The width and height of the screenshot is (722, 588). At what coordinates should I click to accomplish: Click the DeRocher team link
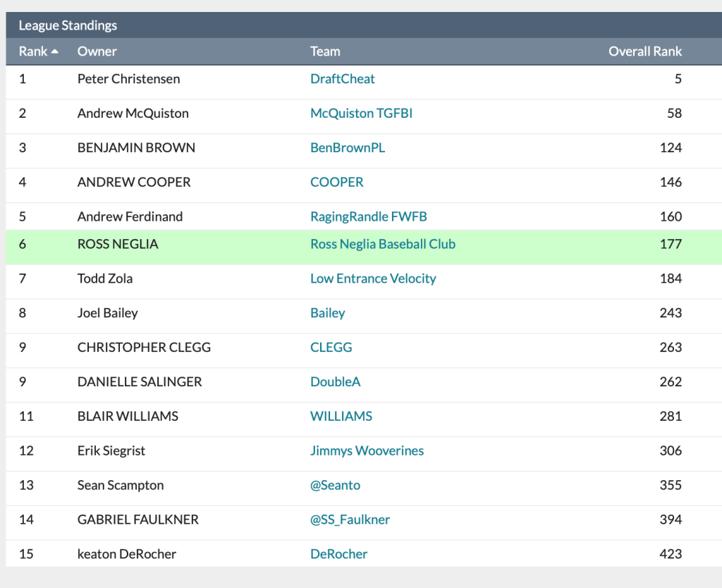click(339, 555)
